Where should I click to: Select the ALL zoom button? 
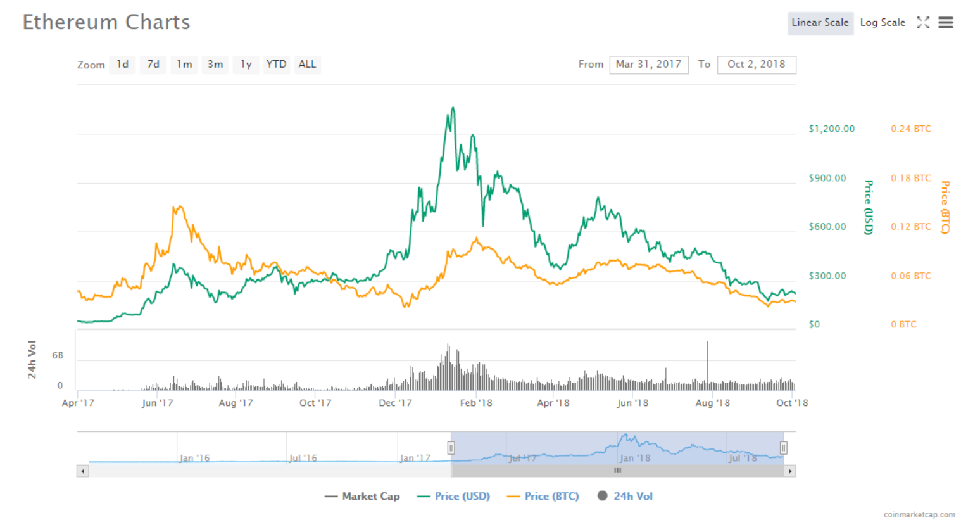coord(307,64)
